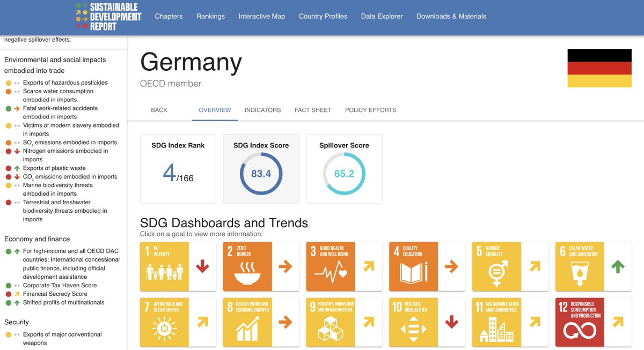Viewport: 644px width, 350px height.
Task: Select Fatal work-related accidents embedded in imports
Action: pos(60,113)
